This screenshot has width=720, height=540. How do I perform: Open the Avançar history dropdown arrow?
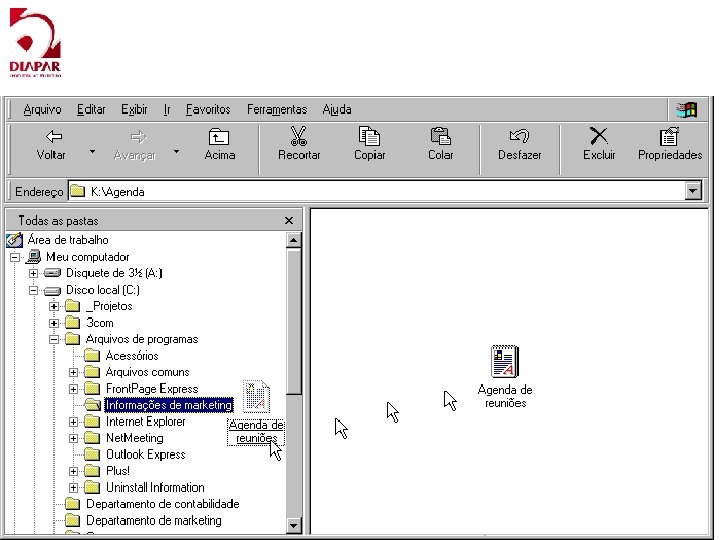point(176,151)
